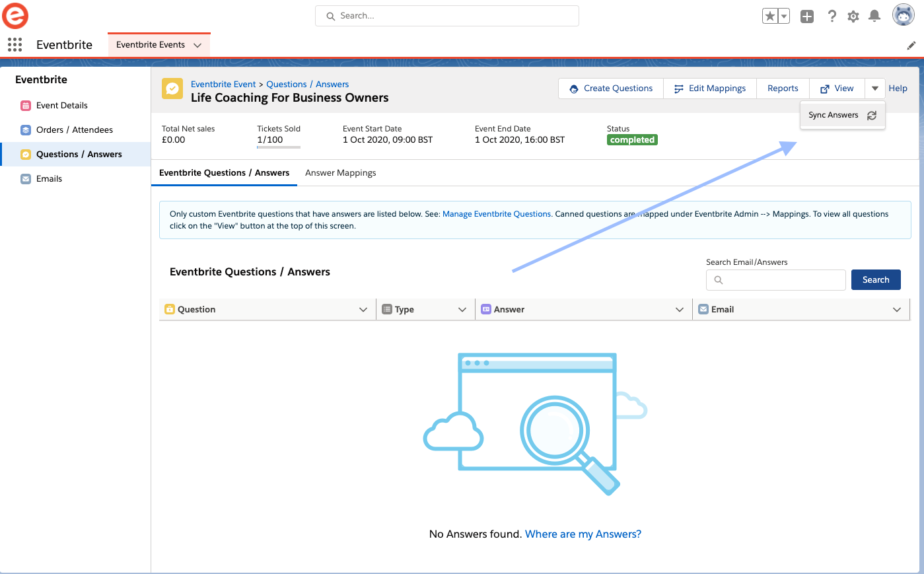Go to Orders / Attendees in the sidebar
Image resolution: width=924 pixels, height=574 pixels.
coord(75,130)
